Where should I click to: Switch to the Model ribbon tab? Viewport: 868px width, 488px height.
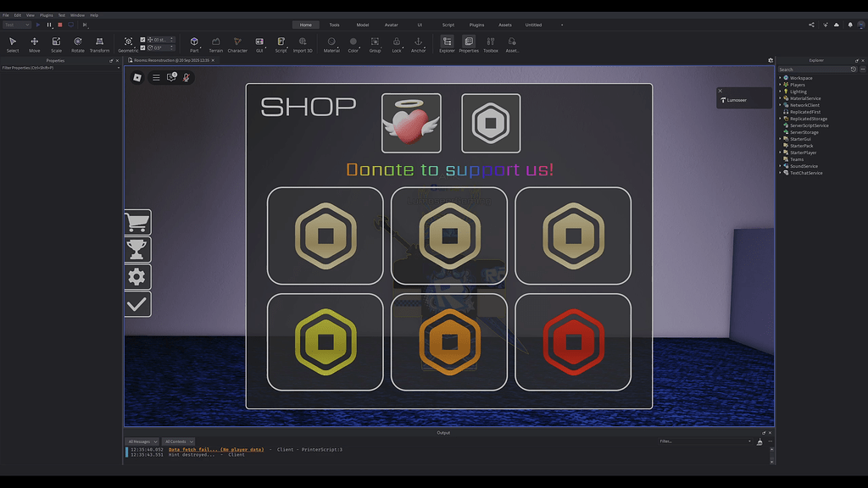(x=363, y=25)
